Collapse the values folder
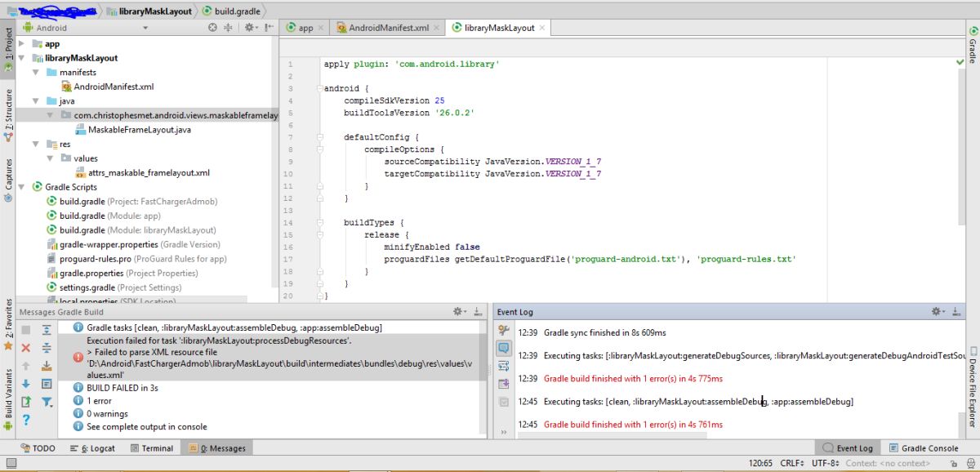This screenshot has width=980, height=472. click(50, 158)
